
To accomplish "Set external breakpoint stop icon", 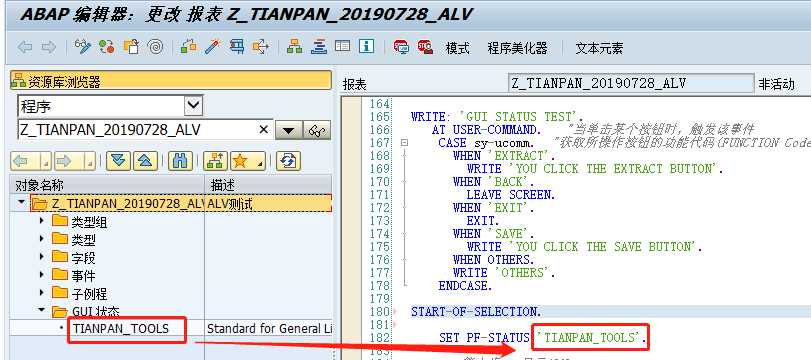I will point(425,47).
